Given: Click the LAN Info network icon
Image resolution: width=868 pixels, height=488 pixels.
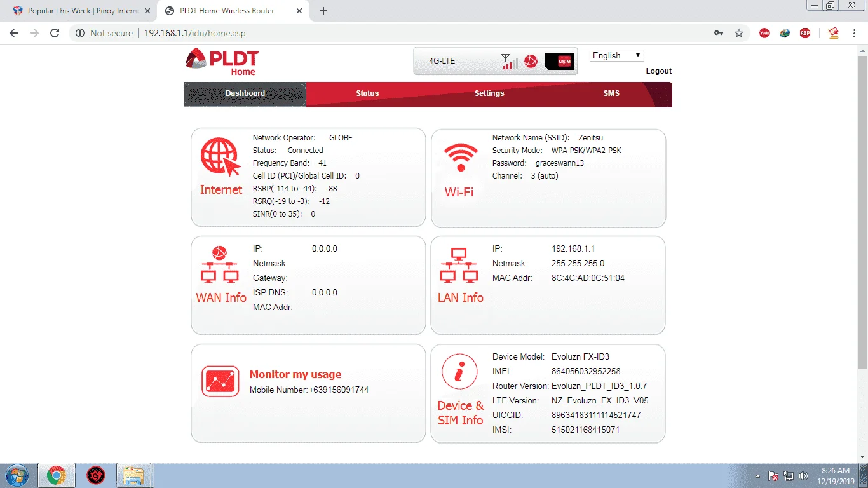Looking at the screenshot, I should coord(459,265).
